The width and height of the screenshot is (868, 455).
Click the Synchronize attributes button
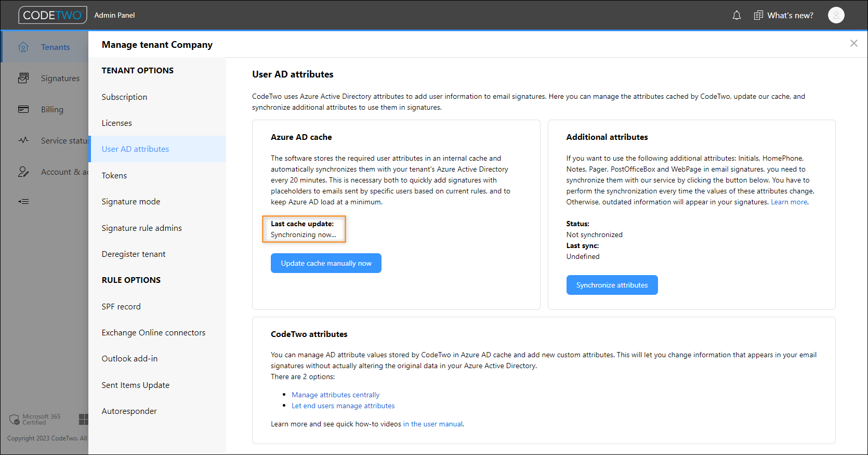point(612,285)
